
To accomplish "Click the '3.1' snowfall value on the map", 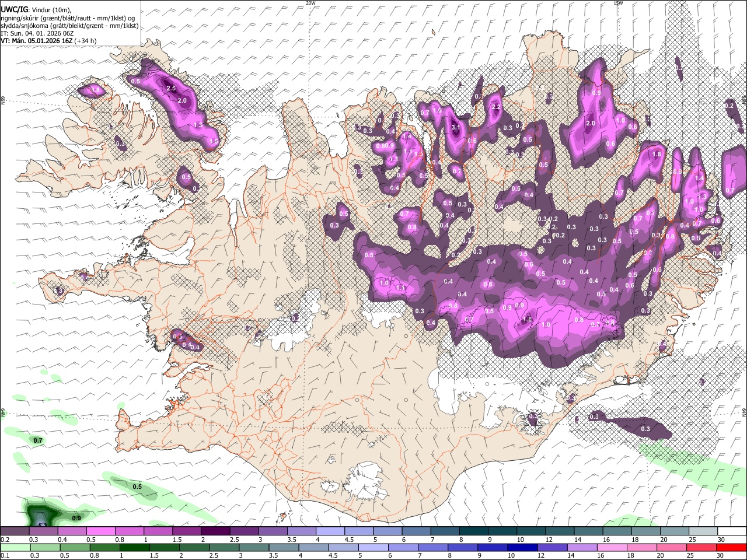I will click(456, 127).
